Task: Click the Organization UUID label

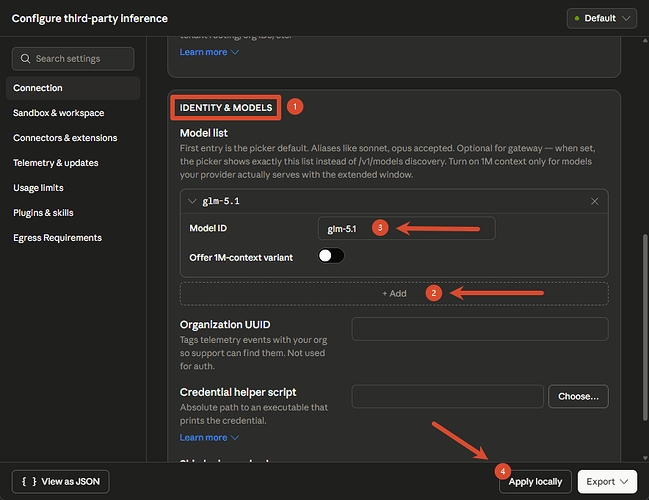Action: (x=225, y=325)
